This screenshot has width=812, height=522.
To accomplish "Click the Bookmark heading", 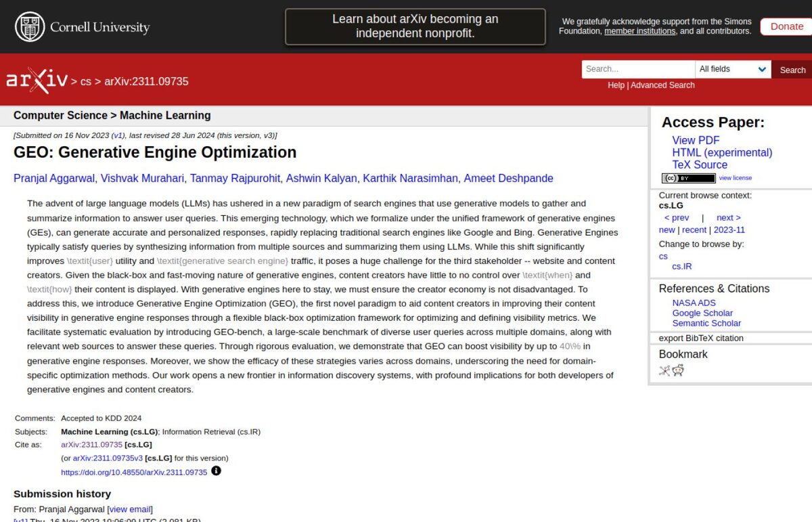I will [683, 354].
